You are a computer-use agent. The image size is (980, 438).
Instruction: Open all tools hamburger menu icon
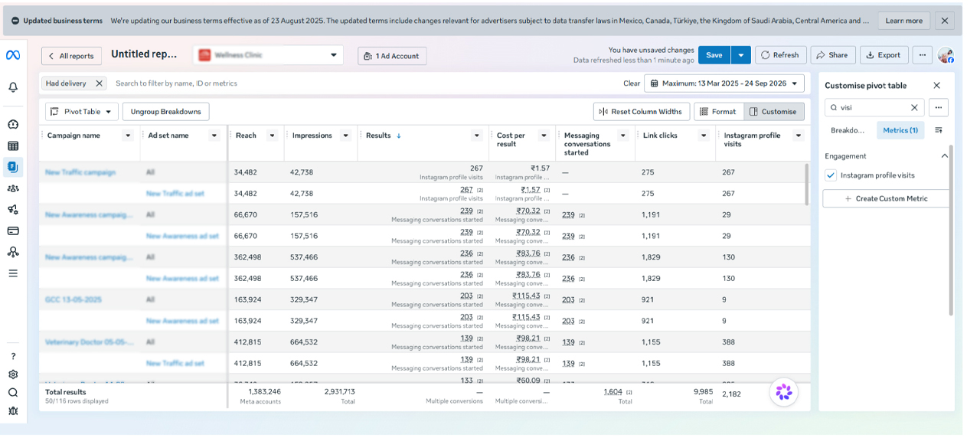coord(13,273)
